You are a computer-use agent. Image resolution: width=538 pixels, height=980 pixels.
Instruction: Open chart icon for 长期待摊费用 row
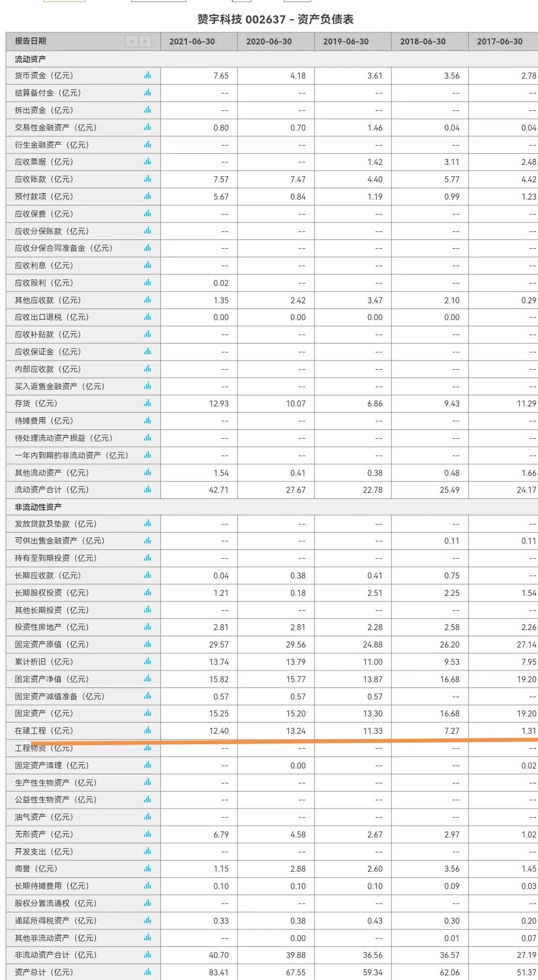(148, 886)
